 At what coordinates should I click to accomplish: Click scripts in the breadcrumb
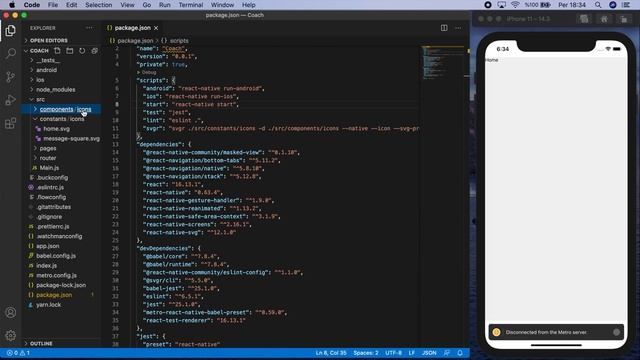pos(179,41)
